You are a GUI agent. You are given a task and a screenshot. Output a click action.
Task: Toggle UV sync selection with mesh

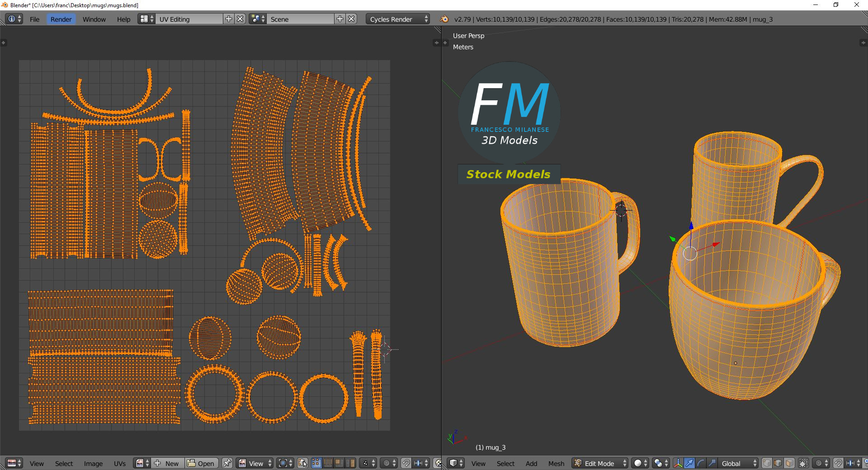pos(303,463)
